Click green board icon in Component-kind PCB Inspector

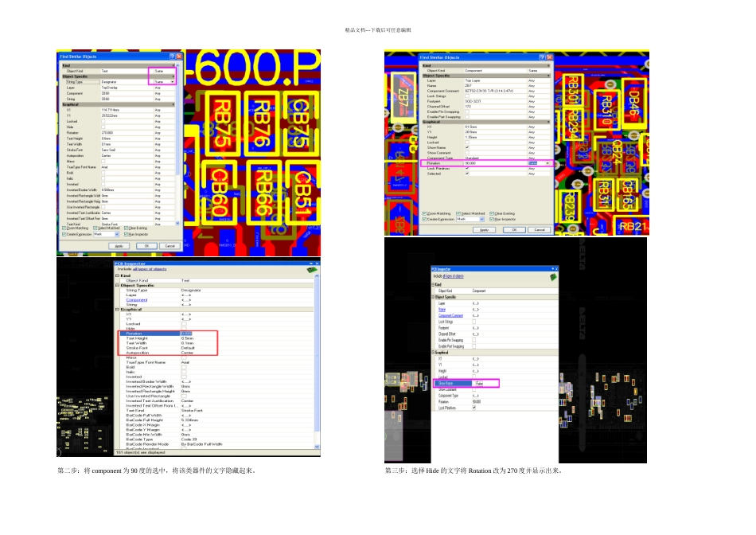coord(553,276)
